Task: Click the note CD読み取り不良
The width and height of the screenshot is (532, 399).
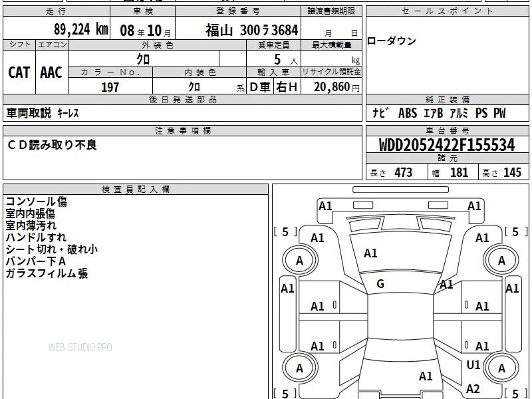Action: coord(52,145)
